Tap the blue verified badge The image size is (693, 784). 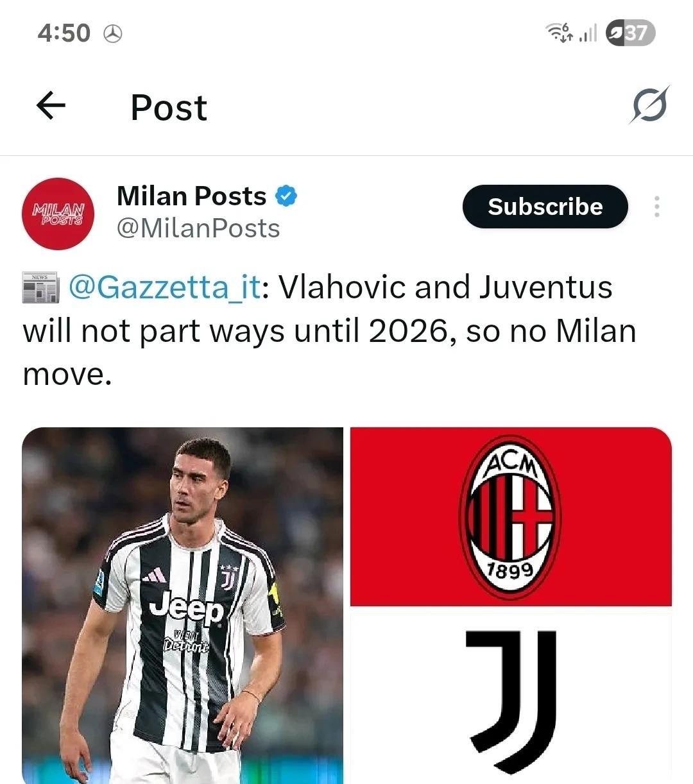(x=286, y=196)
